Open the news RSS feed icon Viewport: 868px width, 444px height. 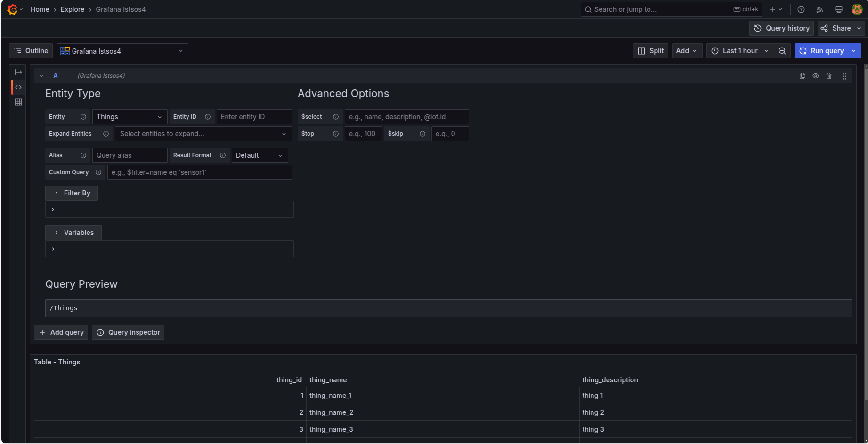tap(819, 9)
